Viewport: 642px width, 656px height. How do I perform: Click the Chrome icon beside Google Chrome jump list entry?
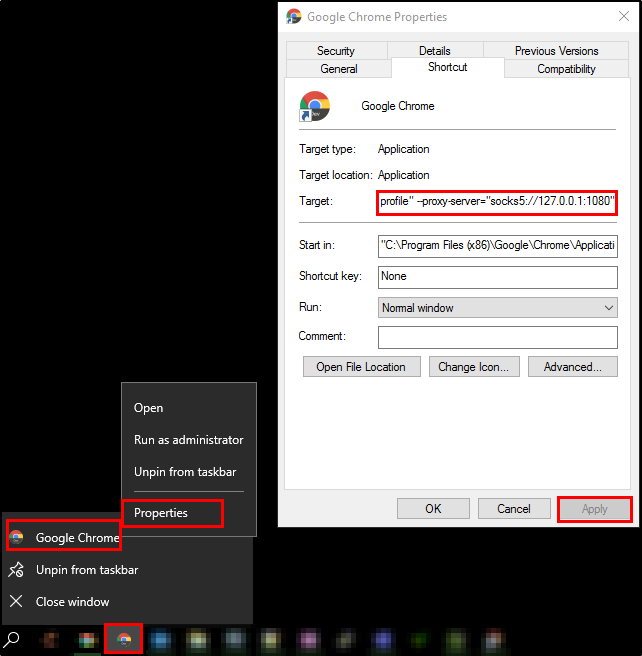[x=17, y=537]
